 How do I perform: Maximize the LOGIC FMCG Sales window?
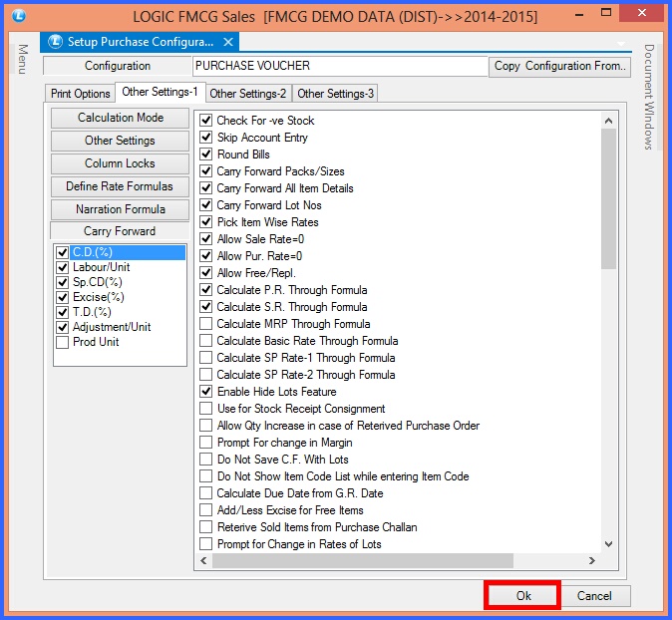(x=606, y=13)
